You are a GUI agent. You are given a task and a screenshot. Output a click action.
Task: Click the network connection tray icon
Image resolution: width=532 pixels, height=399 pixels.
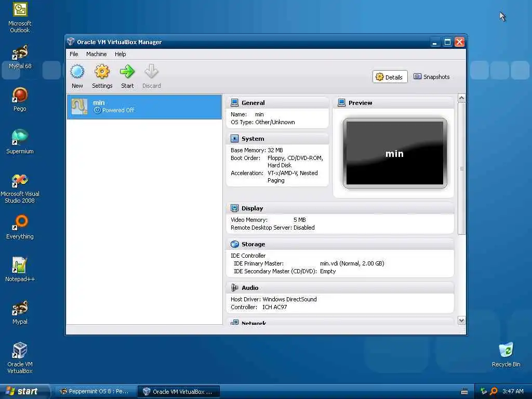pyautogui.click(x=484, y=391)
